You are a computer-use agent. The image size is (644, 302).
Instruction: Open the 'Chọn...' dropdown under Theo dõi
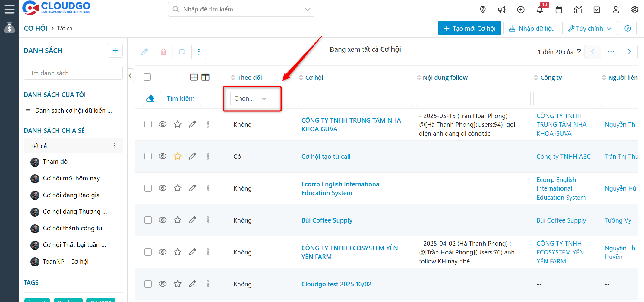pyautogui.click(x=250, y=98)
